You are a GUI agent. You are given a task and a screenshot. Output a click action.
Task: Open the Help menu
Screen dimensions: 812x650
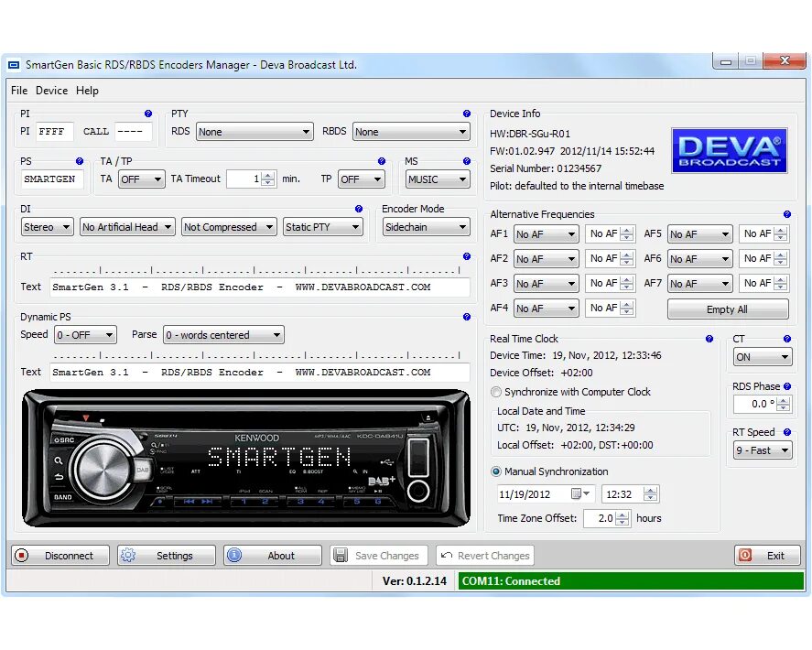[87, 90]
